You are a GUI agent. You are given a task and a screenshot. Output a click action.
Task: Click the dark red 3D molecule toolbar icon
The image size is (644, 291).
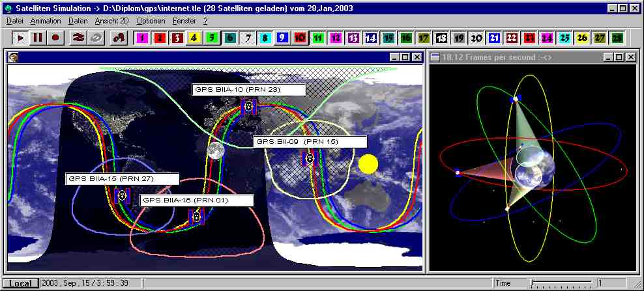point(120,38)
